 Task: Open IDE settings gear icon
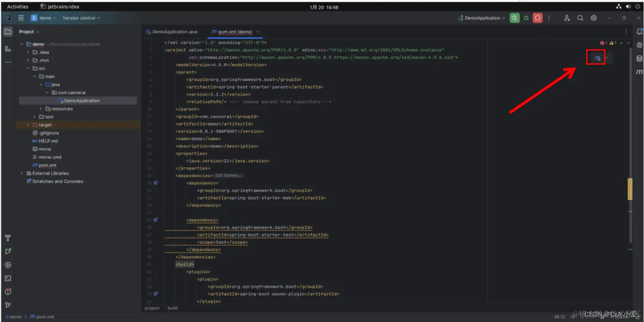tap(593, 18)
